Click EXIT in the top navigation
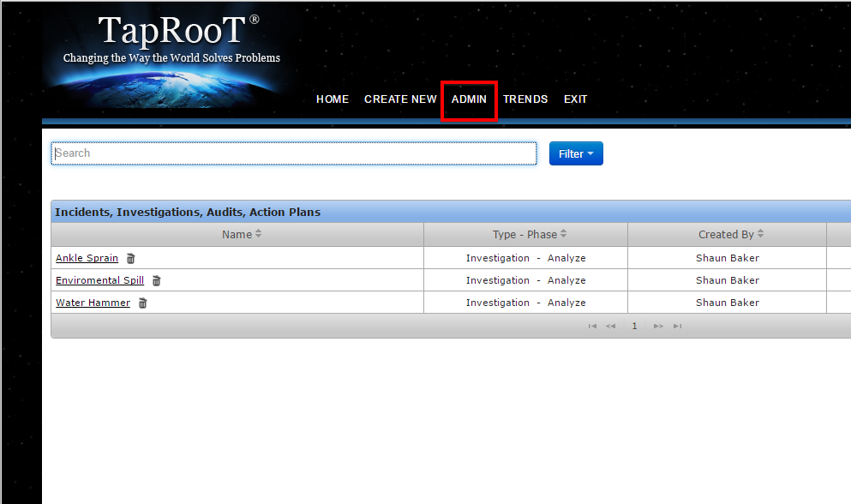851x504 pixels. pos(575,99)
